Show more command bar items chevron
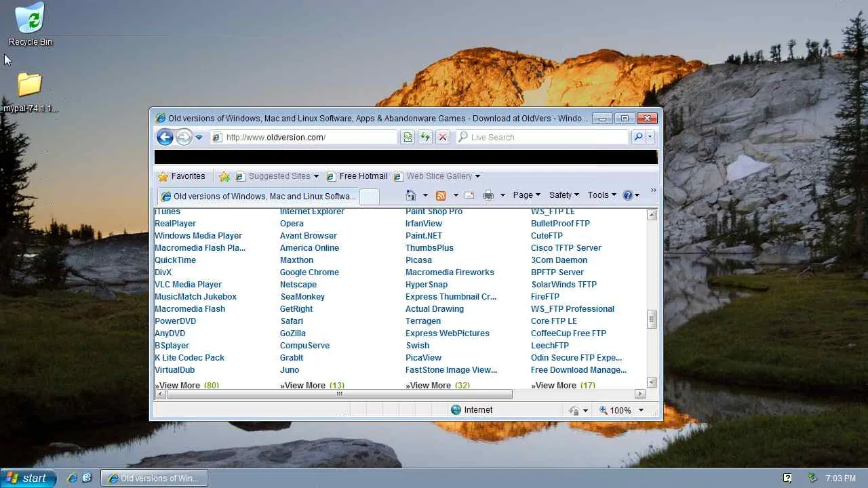 [653, 190]
